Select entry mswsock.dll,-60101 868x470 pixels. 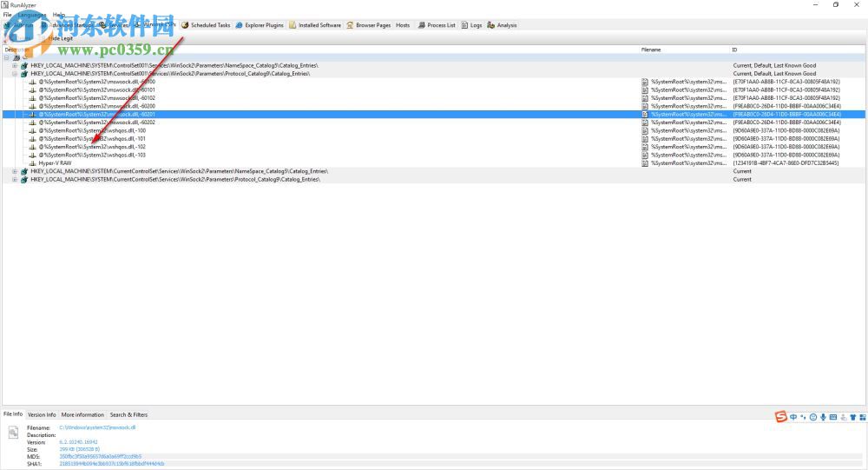pos(97,89)
